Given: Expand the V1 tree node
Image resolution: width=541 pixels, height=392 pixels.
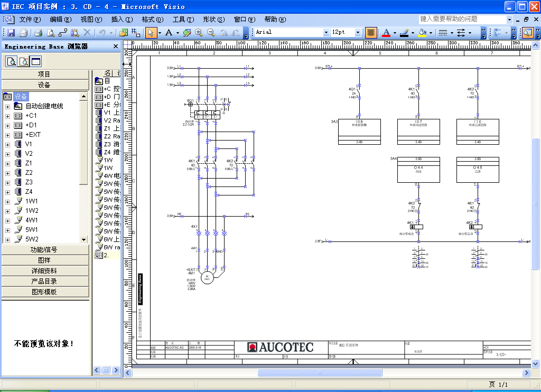Looking at the screenshot, I should point(7,145).
